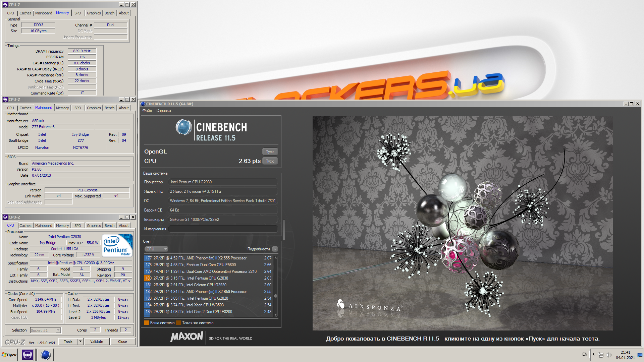Viewport: 644px width, 362px height.
Task: Select rank 179 Dual-Core AMD Opteron 2210 row
Action: pyautogui.click(x=208, y=271)
